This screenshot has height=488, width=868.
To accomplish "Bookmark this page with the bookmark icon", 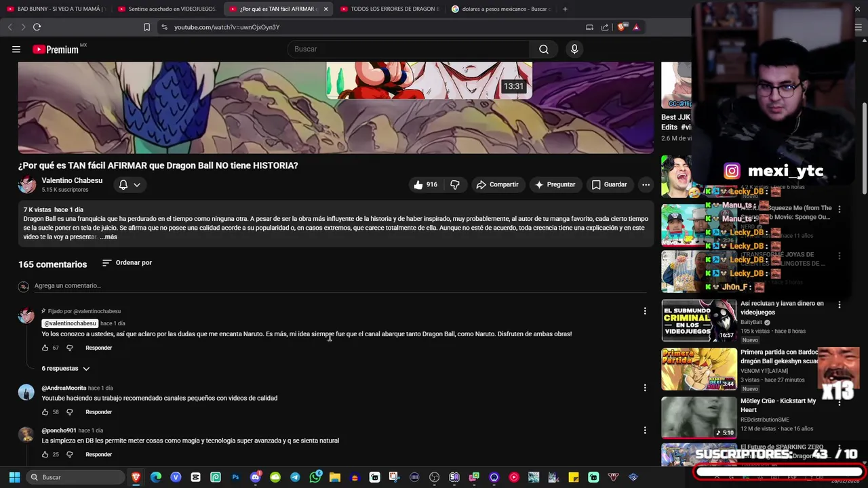I will pos(146,27).
